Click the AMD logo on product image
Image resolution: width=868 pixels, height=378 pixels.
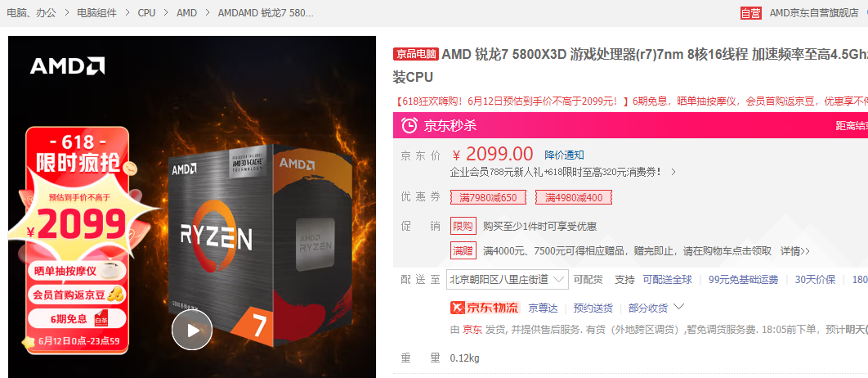pos(67,66)
